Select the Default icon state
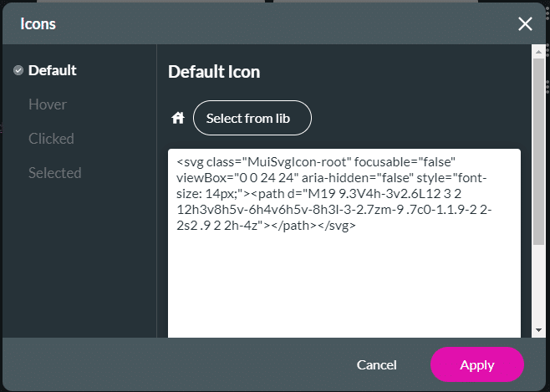Screen dimensions: 550x392 [53, 70]
